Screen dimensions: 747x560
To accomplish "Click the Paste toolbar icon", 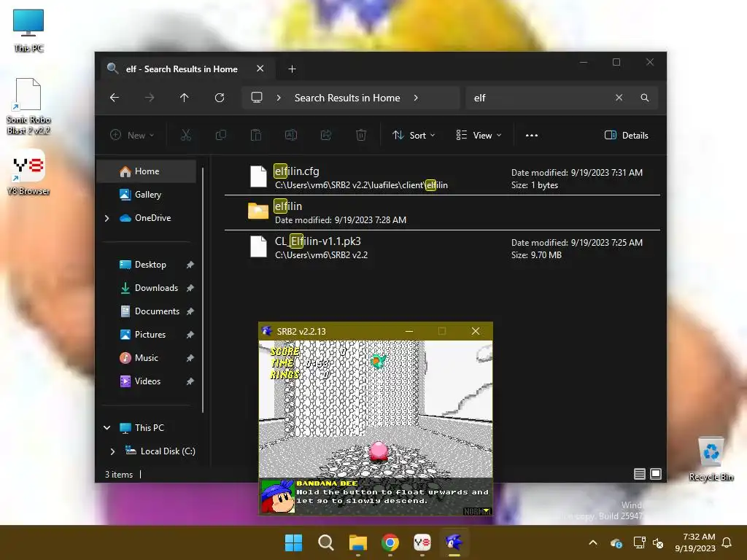I will click(x=256, y=135).
